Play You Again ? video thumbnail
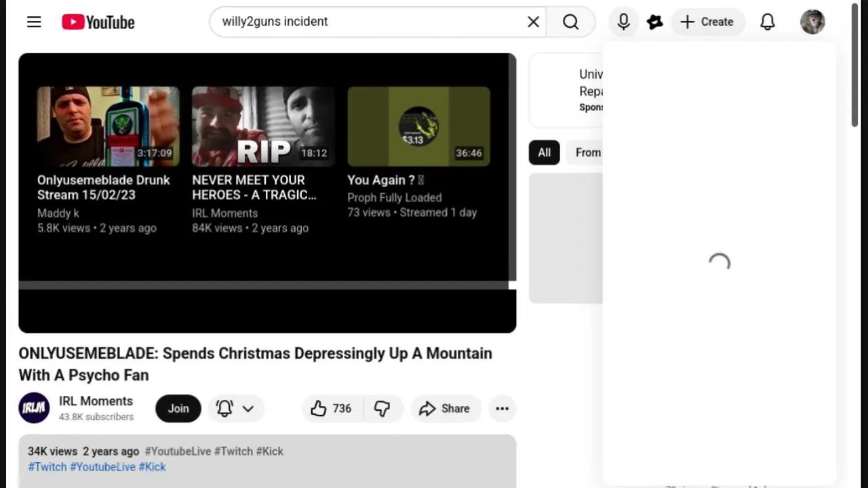The height and width of the screenshot is (488, 868). [x=418, y=126]
